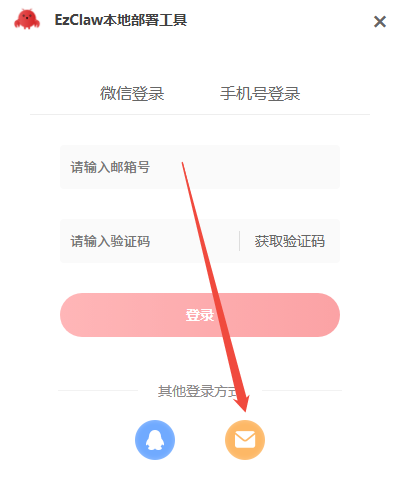This screenshot has height=480, width=400.
Task: Request a code via 获取验证码
Action: point(290,241)
